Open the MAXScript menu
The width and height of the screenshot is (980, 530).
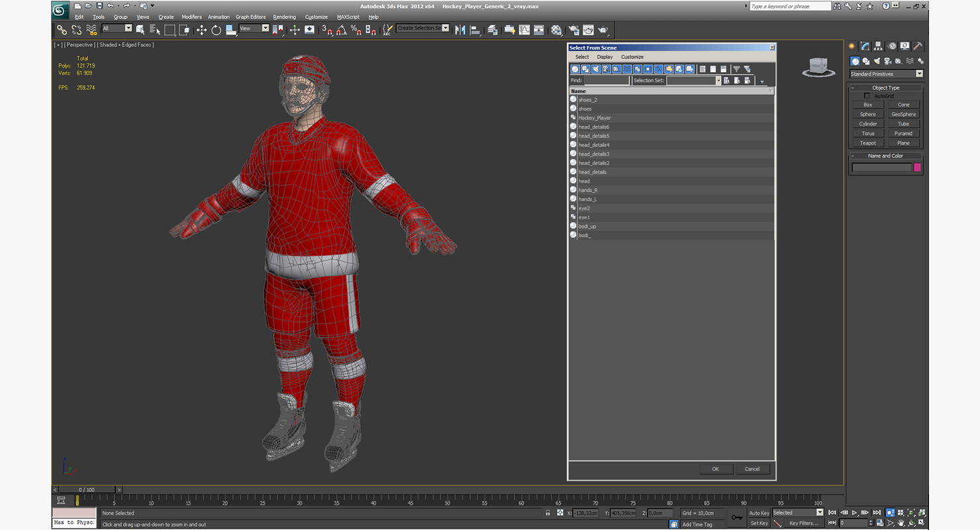[348, 17]
